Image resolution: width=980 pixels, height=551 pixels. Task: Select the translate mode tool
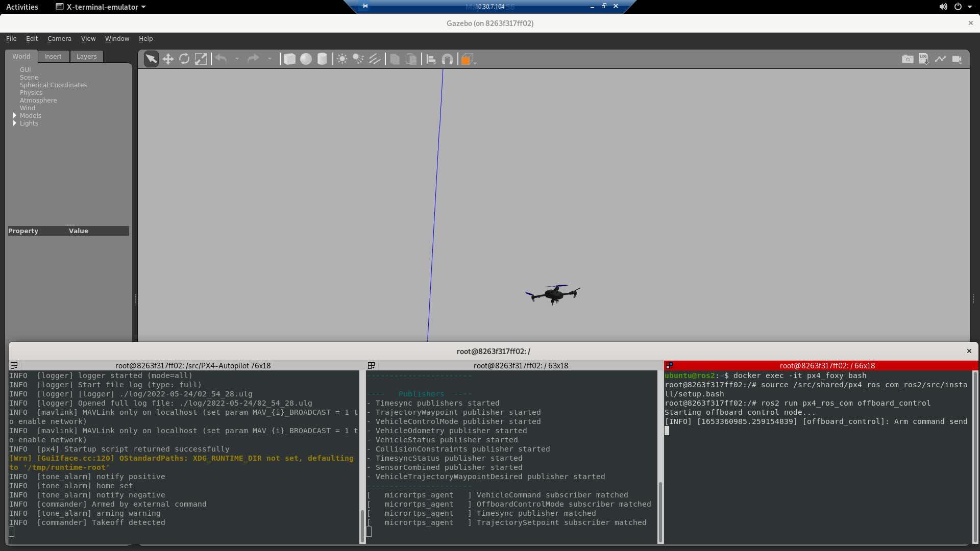(168, 59)
